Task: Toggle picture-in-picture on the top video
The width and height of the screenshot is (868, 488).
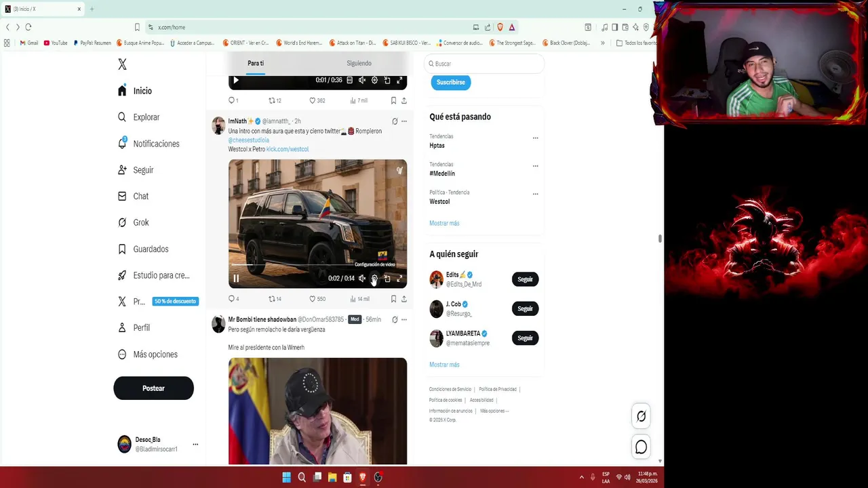Action: [387, 80]
